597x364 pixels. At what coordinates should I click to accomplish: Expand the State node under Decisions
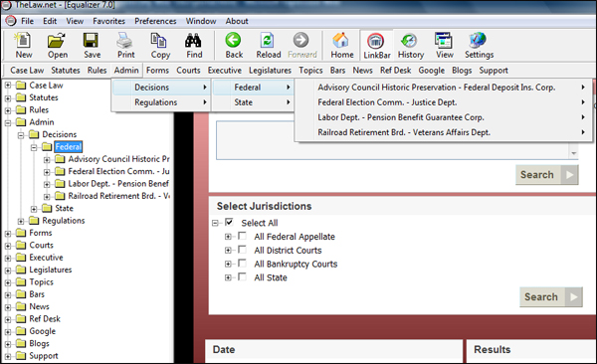click(x=34, y=209)
